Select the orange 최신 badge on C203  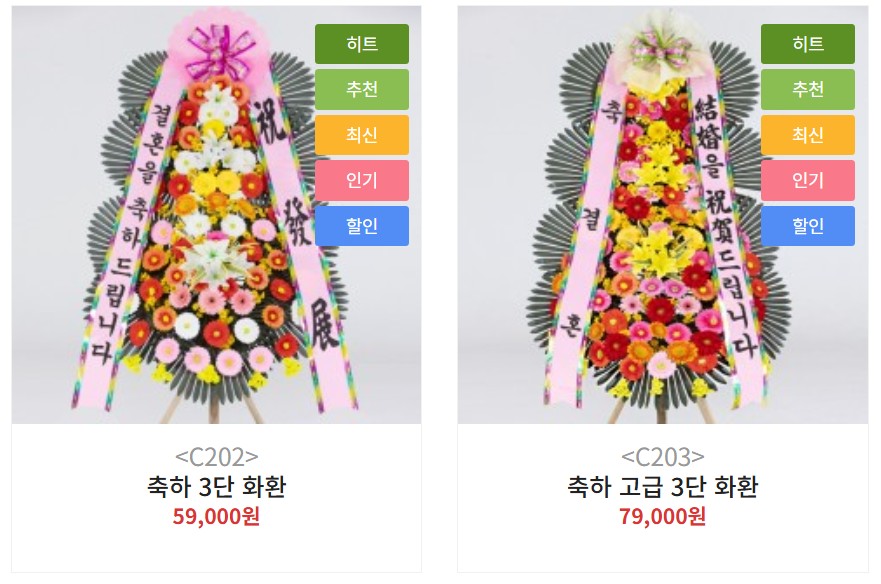point(808,135)
